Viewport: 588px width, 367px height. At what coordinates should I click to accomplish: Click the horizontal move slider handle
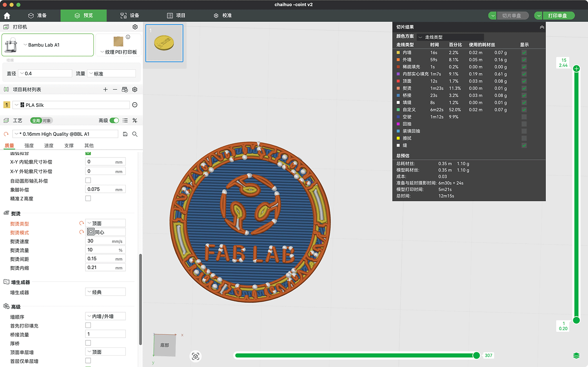tap(476, 355)
